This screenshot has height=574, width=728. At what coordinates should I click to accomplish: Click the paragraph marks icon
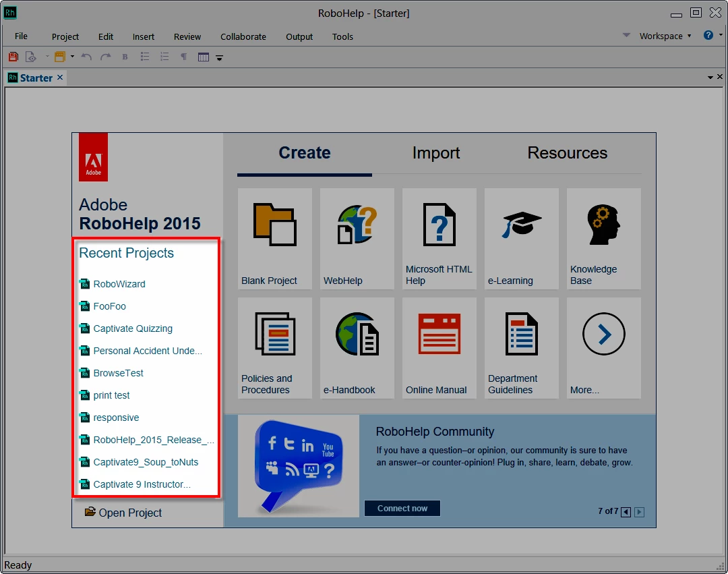click(184, 57)
